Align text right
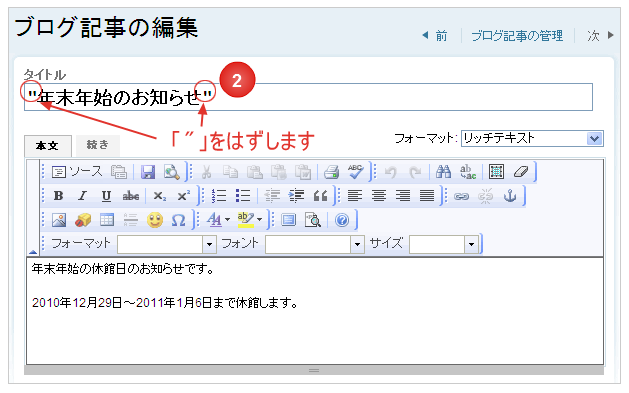This screenshot has width=629, height=393. pos(403,196)
